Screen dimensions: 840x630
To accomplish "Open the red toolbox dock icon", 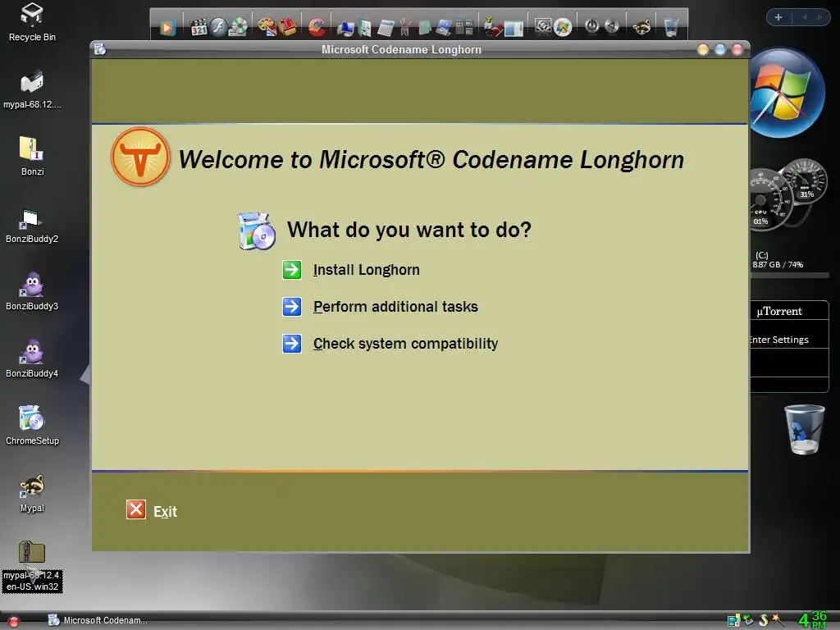I will click(288, 27).
